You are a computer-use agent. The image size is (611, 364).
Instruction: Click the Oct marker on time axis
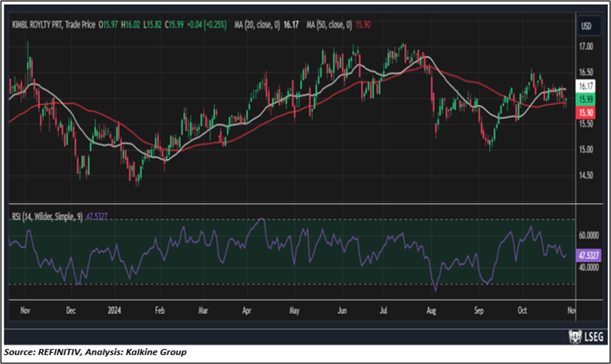(522, 310)
